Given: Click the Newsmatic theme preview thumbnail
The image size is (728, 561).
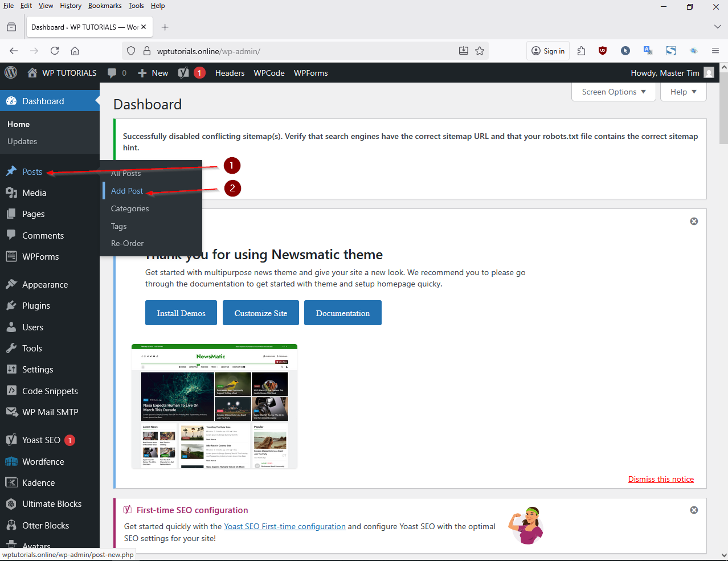Looking at the screenshot, I should coord(214,406).
